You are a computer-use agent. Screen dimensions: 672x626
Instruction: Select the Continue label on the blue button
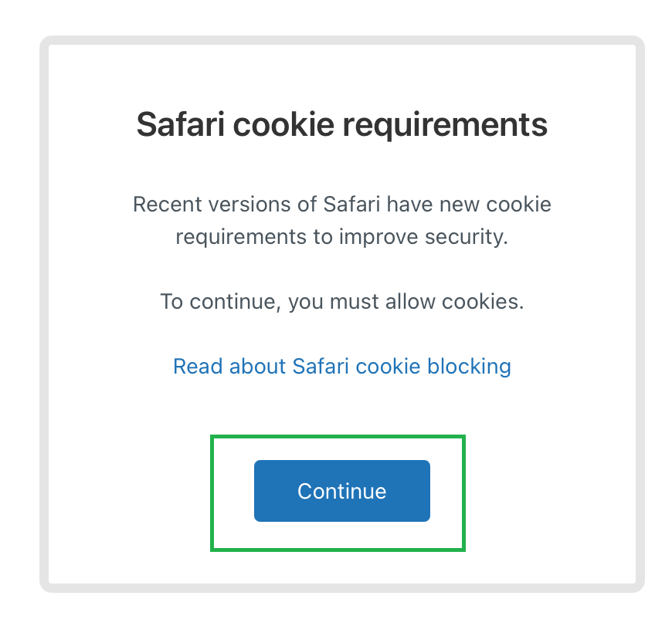(x=342, y=491)
